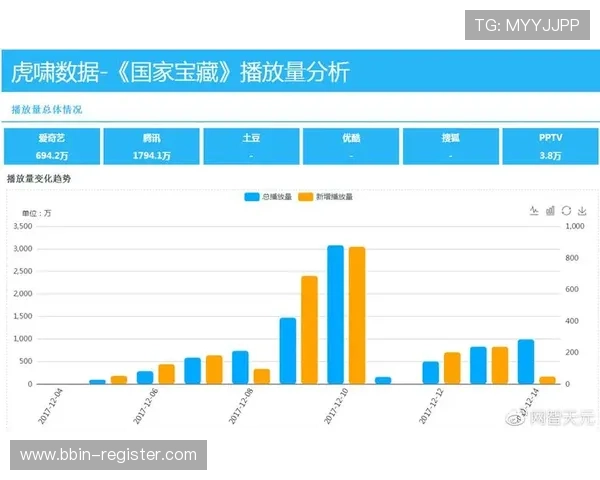Toggle the 新增播放量 legend series

pyautogui.click(x=326, y=197)
